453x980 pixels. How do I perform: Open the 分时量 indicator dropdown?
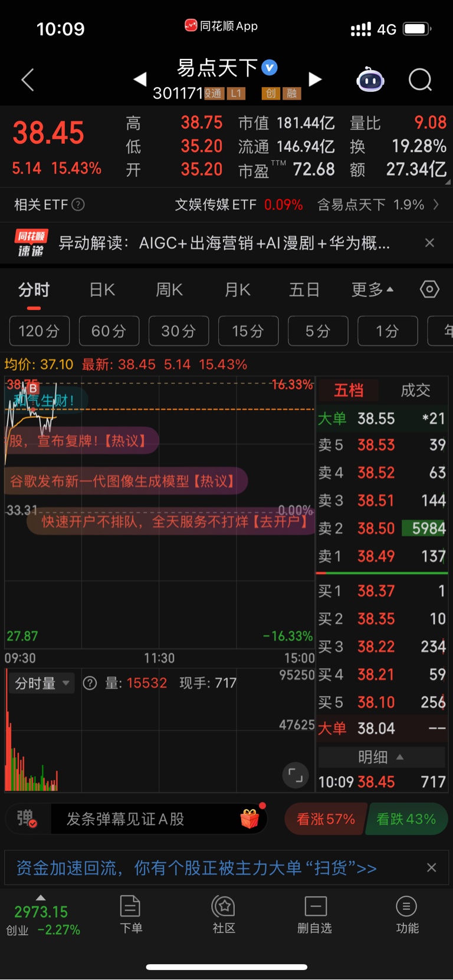[x=42, y=683]
